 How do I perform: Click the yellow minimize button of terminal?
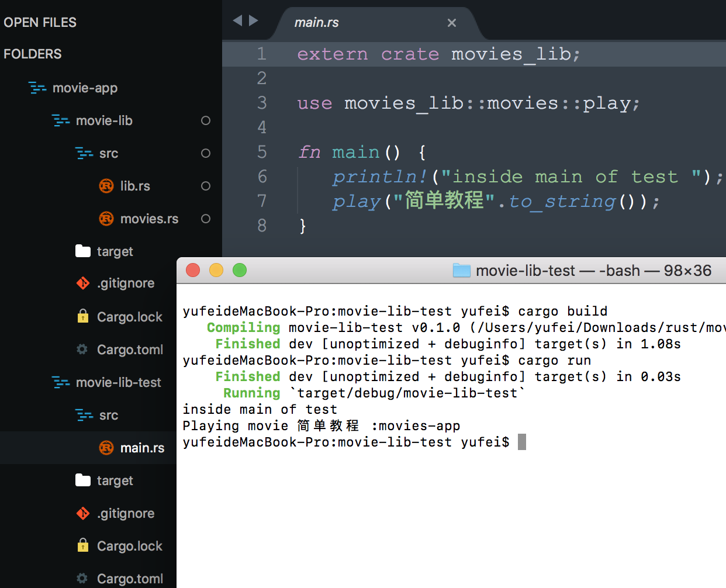point(216,270)
